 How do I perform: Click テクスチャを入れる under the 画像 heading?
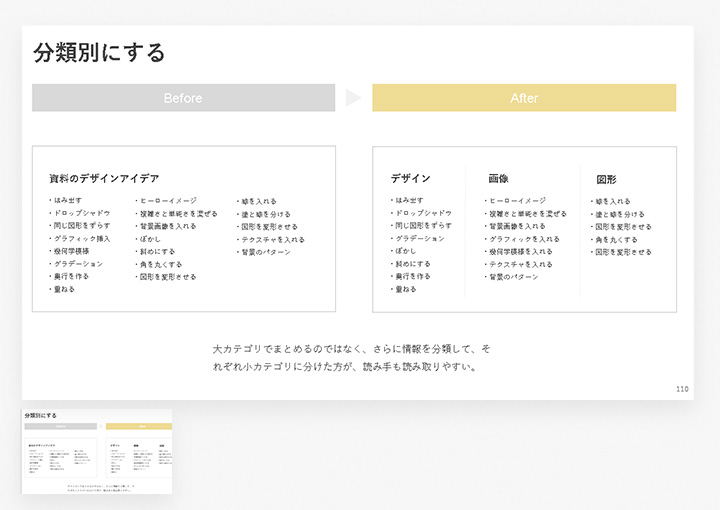pyautogui.click(x=521, y=264)
